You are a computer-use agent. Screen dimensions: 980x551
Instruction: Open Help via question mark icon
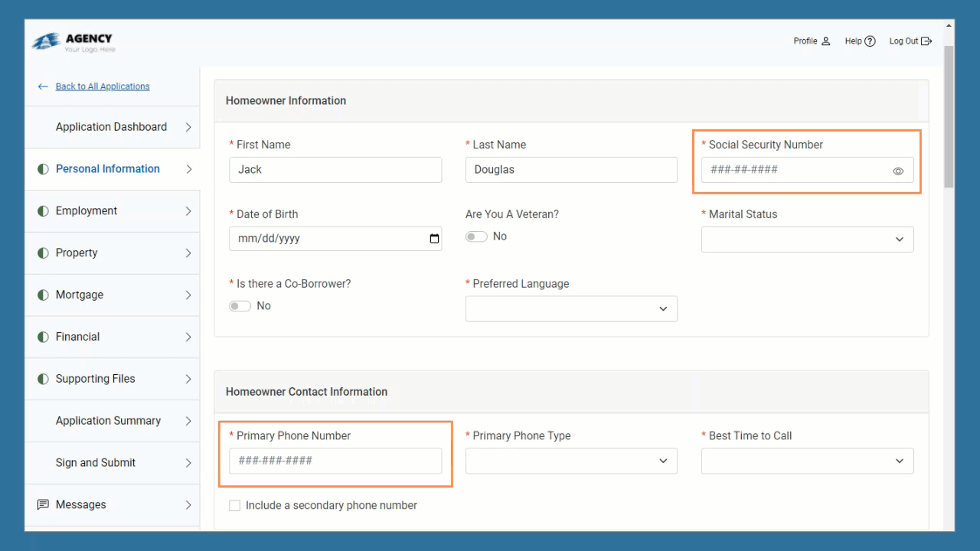pos(870,41)
